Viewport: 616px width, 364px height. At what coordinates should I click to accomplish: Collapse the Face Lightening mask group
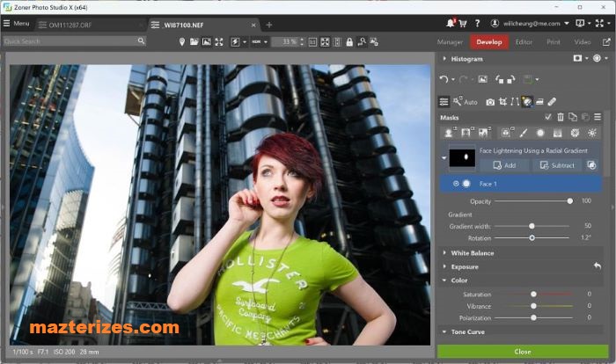pos(444,158)
